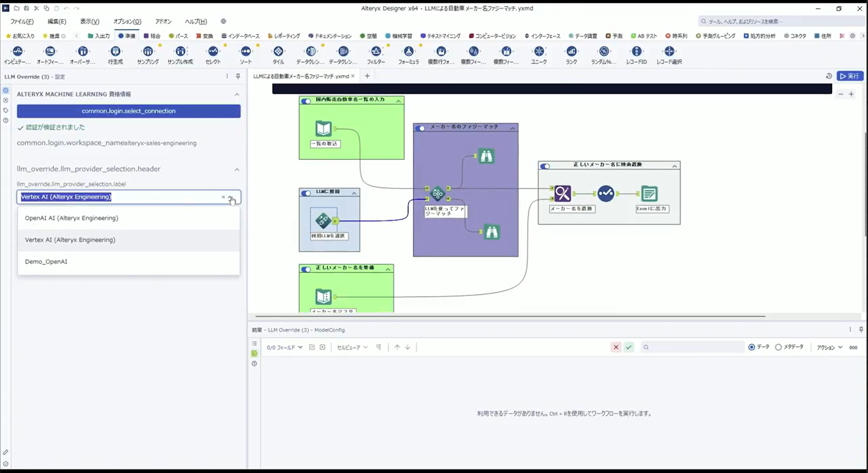Toggle LLMに接続 container switch
The height and width of the screenshot is (473, 868).
coord(306,193)
